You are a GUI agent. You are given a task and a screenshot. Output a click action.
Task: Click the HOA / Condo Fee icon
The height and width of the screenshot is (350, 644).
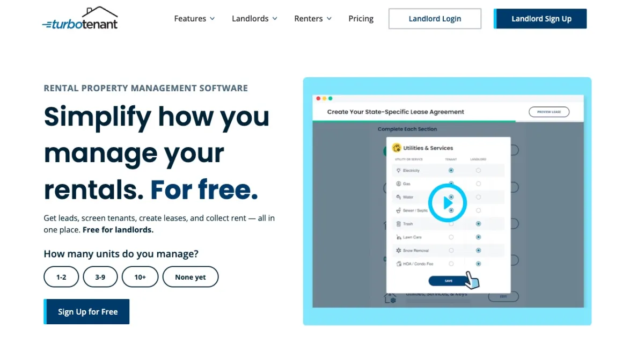point(398,264)
